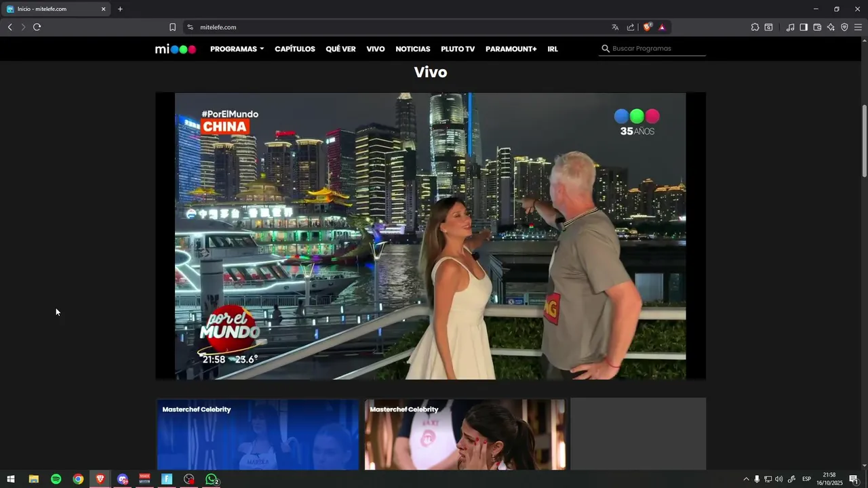Screen dimensions: 868x488
Task: Click the live video player
Action: pyautogui.click(x=431, y=236)
